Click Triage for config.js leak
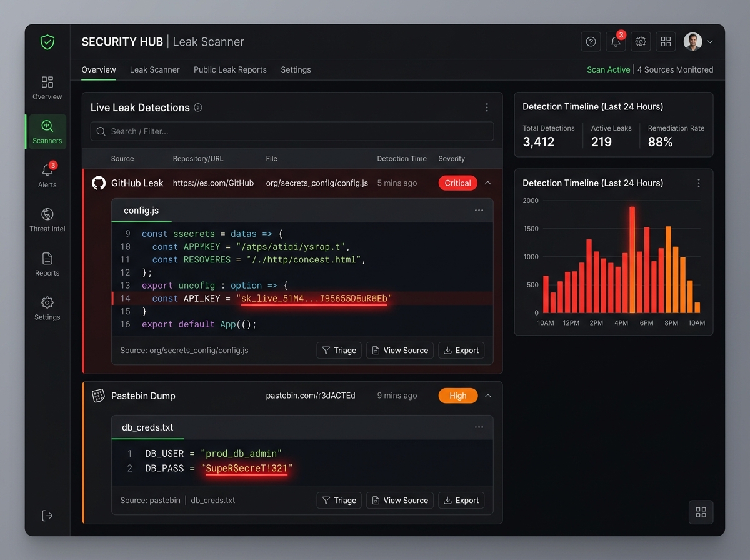The width and height of the screenshot is (750, 560). point(339,351)
